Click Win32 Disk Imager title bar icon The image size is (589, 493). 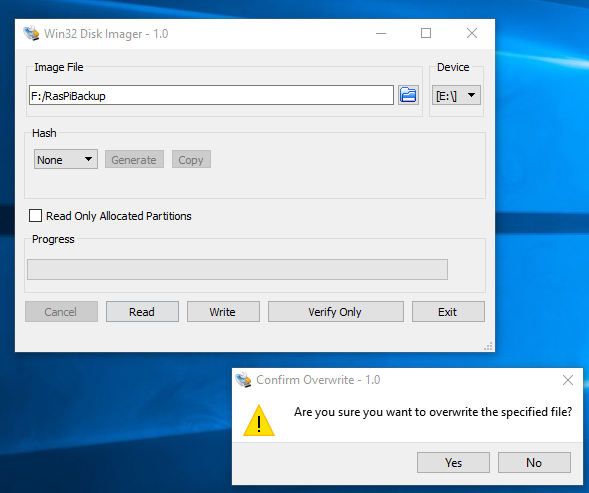[x=31, y=33]
